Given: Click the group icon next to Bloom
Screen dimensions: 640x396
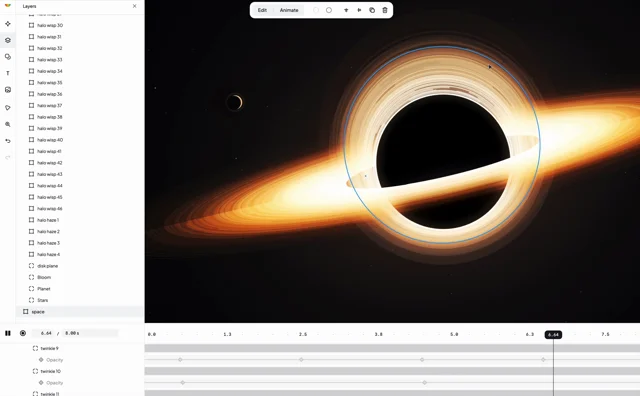Looking at the screenshot, I should (x=31, y=277).
